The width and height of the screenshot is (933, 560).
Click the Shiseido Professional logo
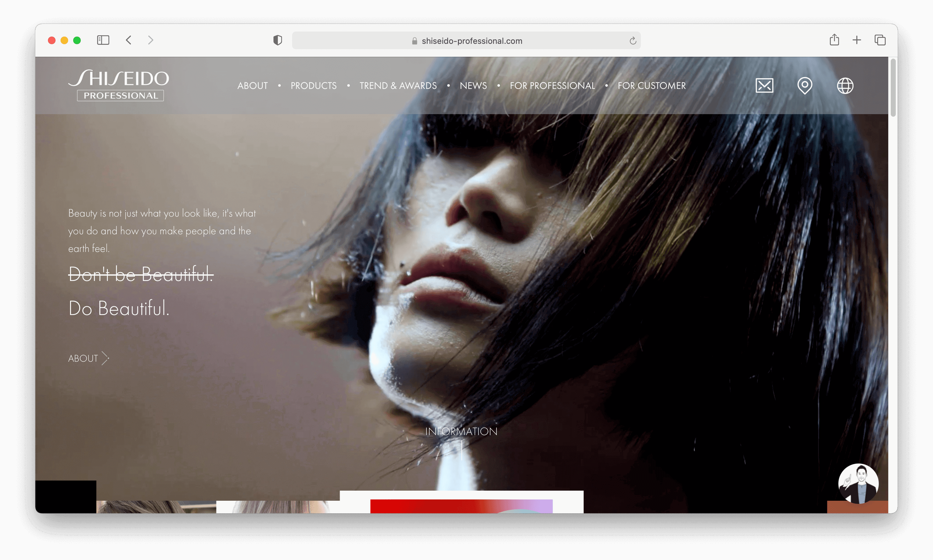click(119, 85)
